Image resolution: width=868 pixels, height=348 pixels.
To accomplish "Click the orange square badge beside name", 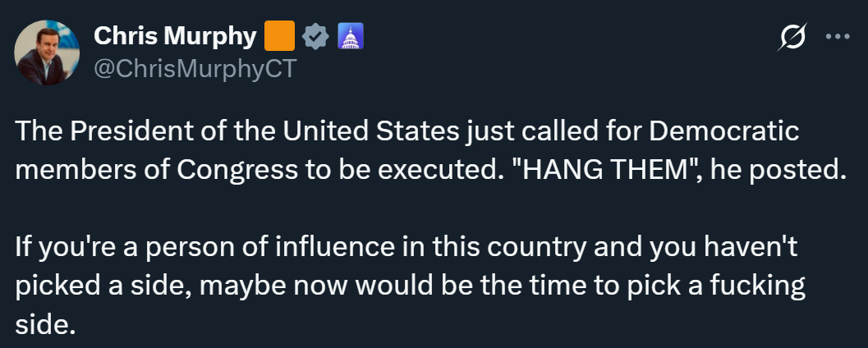I will pos(279,36).
